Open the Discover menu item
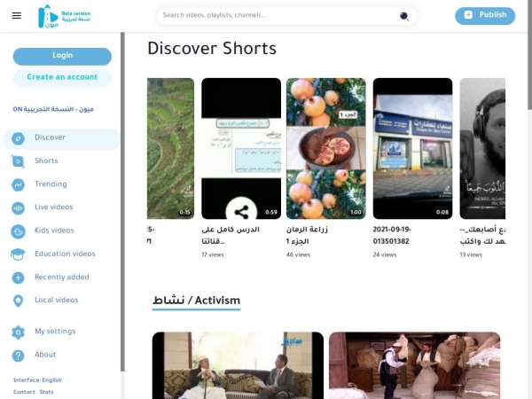This screenshot has width=532, height=399. pos(61,138)
